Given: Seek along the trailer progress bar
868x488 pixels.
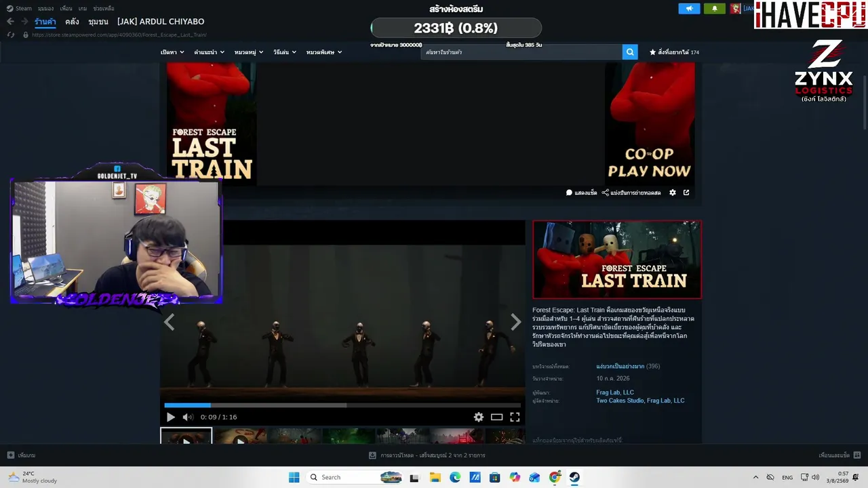Looking at the screenshot, I should tap(342, 405).
